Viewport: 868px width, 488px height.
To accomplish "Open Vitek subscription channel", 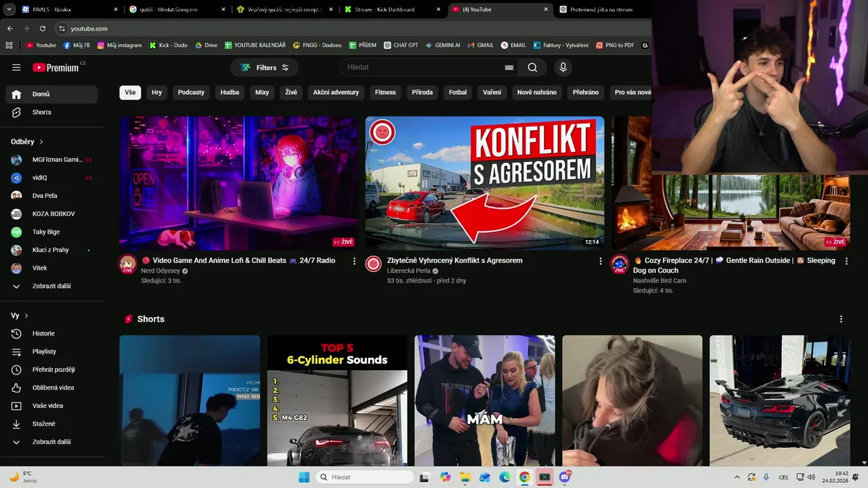I will tap(52, 268).
